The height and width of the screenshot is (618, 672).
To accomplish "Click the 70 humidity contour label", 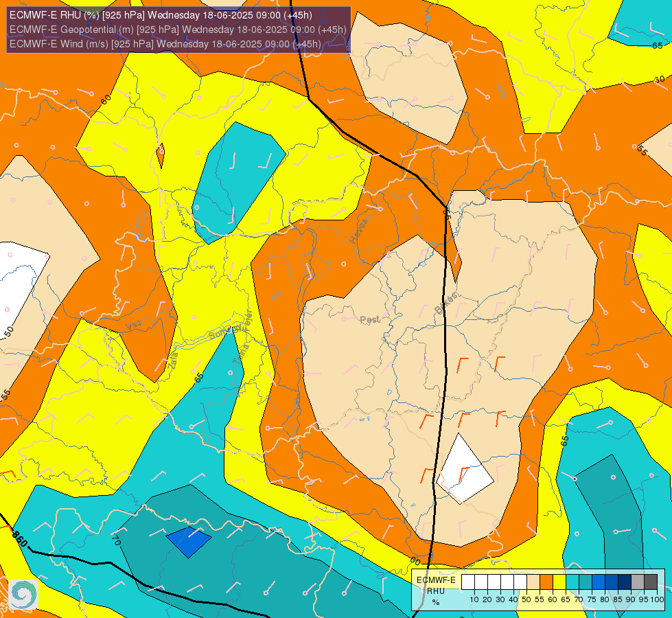I will click(116, 540).
